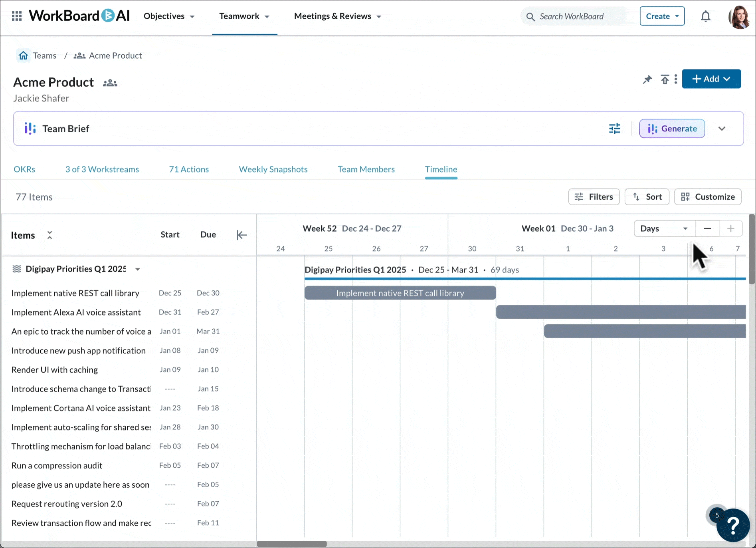Viewport: 756px width, 548px height.
Task: Switch to the Weekly Snapshots tab
Action: coord(273,169)
